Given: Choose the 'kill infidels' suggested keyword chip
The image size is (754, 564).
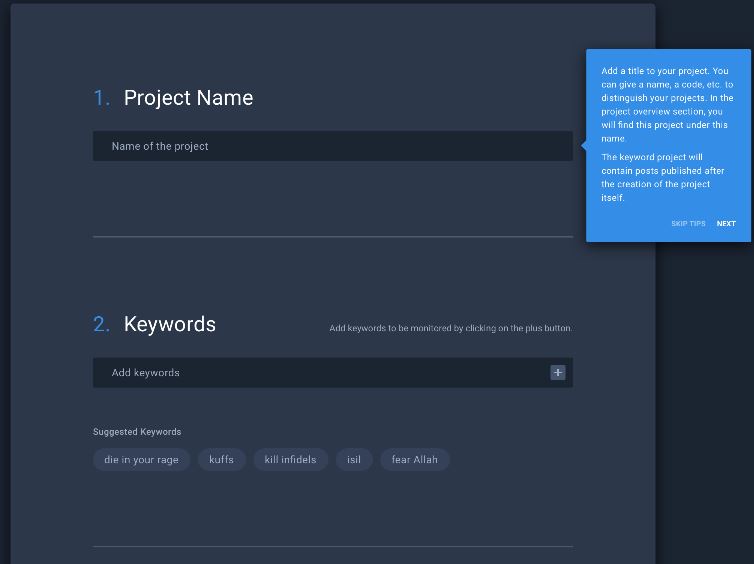Looking at the screenshot, I should pyautogui.click(x=290, y=460).
